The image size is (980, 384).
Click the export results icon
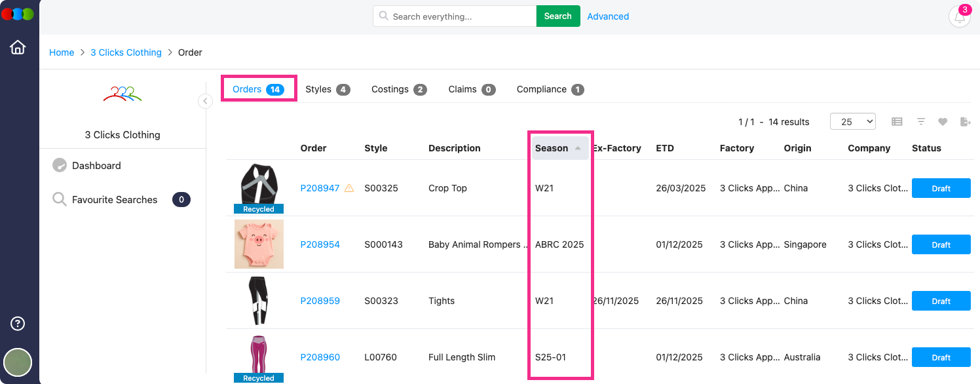pos(964,122)
